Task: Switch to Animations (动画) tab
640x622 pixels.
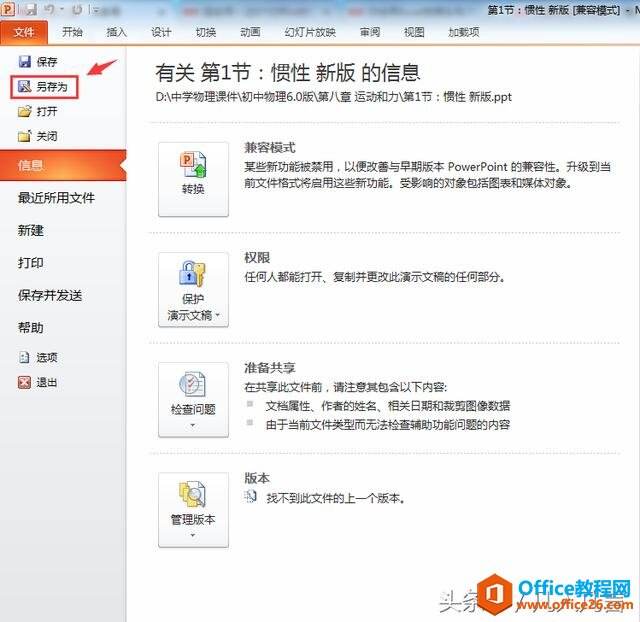Action: click(x=250, y=32)
